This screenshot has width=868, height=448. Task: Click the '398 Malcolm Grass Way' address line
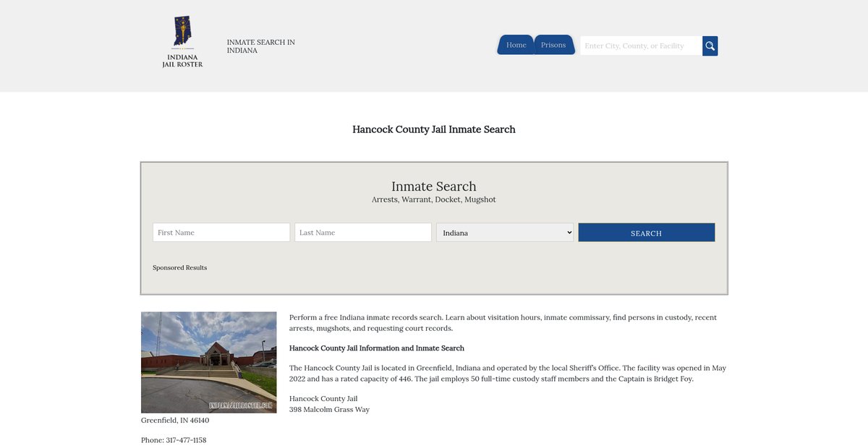click(329, 410)
